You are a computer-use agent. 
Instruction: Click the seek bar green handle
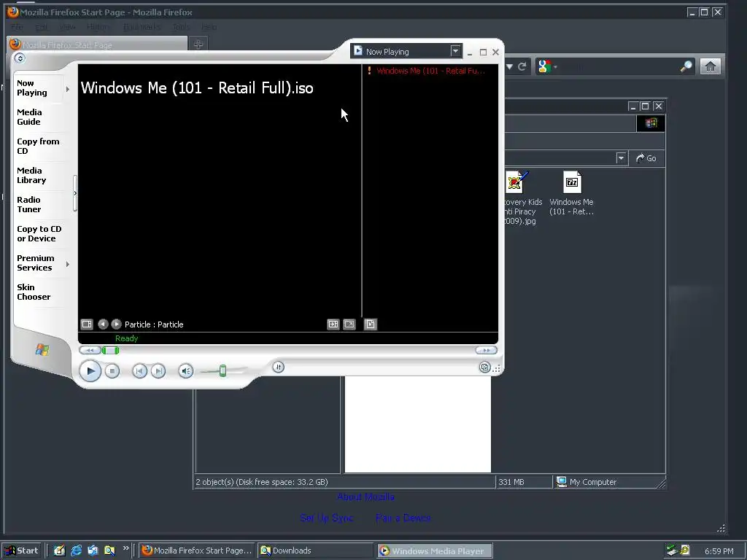(111, 351)
